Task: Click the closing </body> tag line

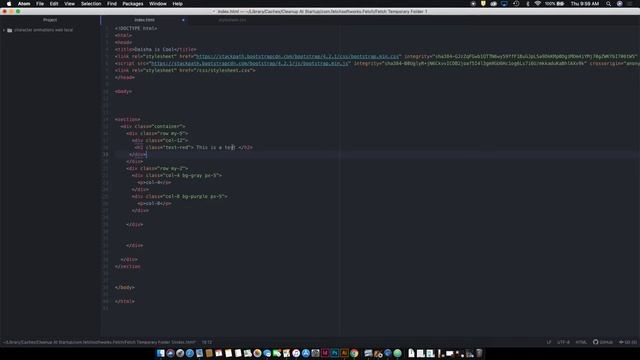Action: click(x=124, y=287)
